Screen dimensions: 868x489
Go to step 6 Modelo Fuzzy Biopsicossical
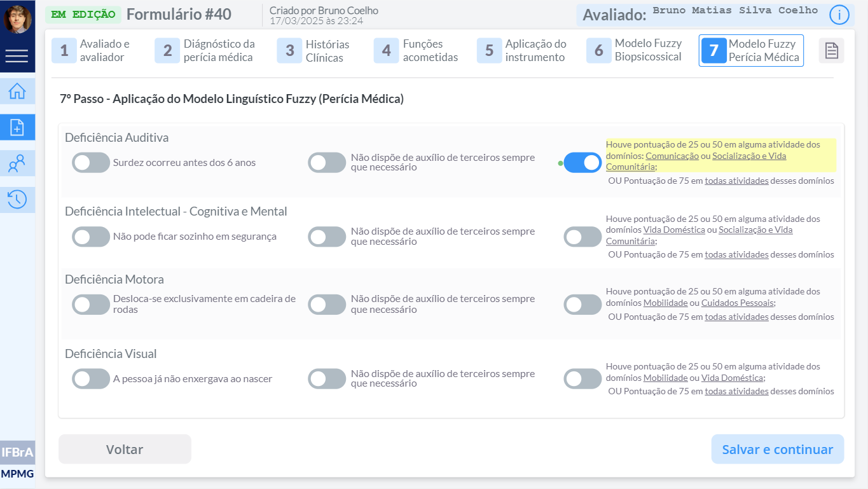coord(635,50)
